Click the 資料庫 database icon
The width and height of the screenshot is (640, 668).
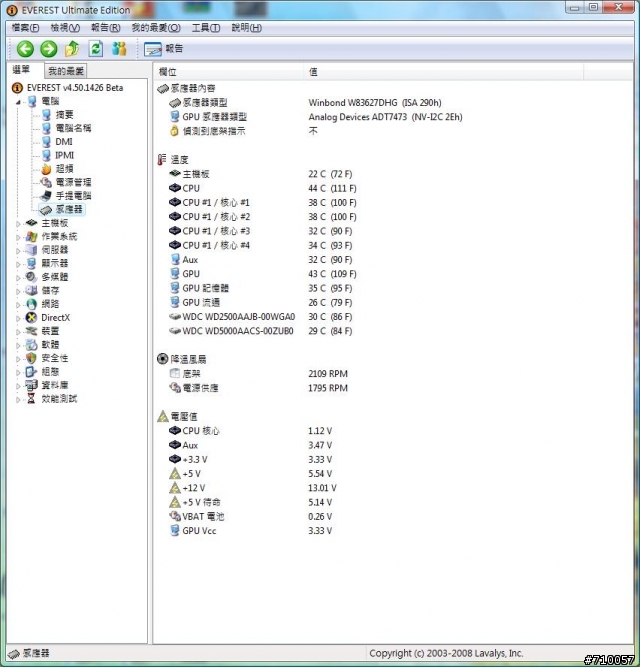point(32,385)
